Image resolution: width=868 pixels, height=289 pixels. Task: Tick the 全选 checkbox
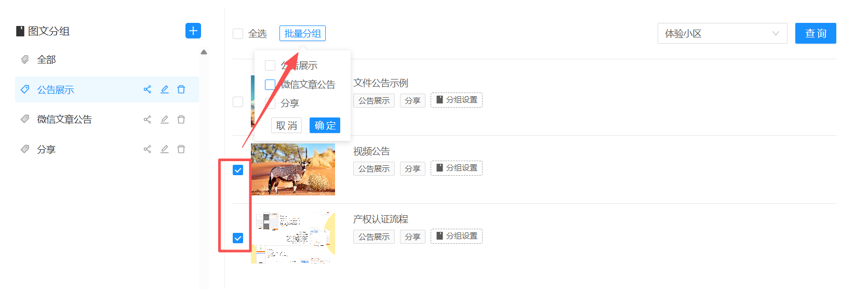click(x=238, y=34)
